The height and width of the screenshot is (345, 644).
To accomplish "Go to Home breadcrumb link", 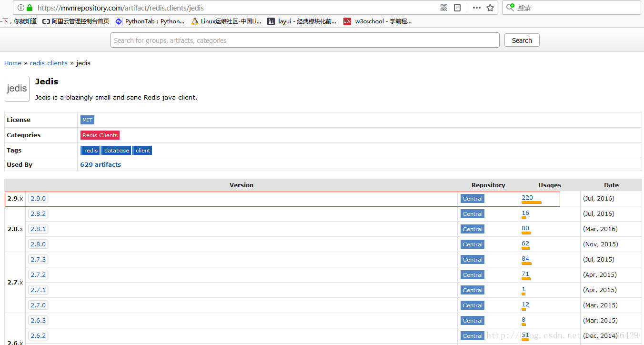I will click(13, 63).
